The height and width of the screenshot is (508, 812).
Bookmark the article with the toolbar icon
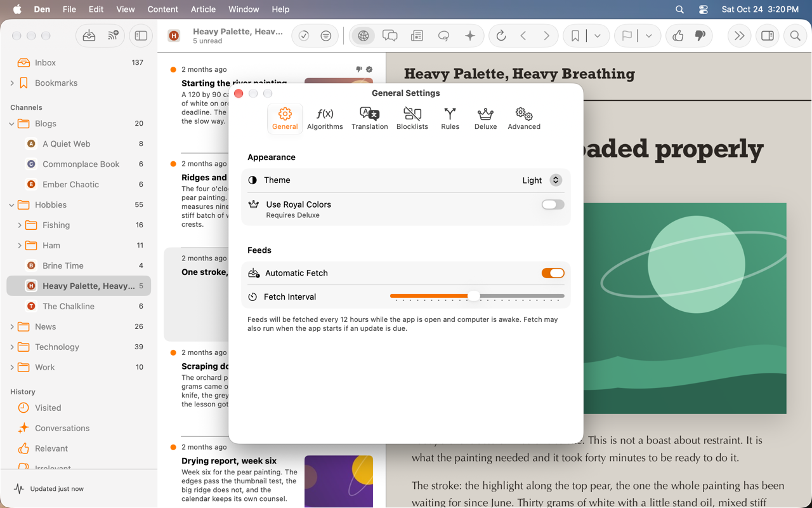[x=575, y=36]
